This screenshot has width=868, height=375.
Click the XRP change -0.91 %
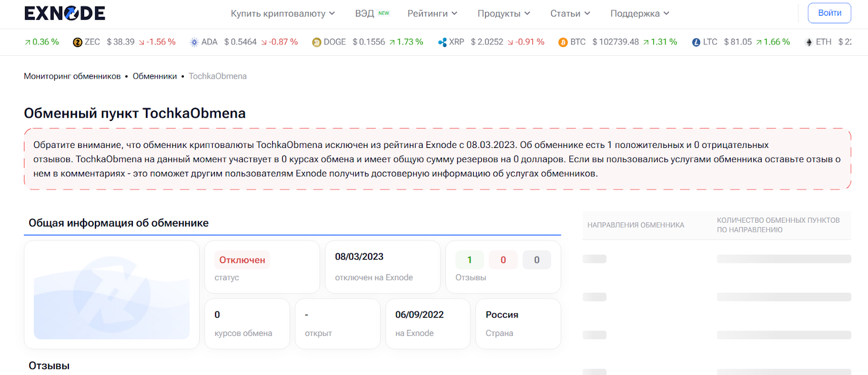coord(526,42)
